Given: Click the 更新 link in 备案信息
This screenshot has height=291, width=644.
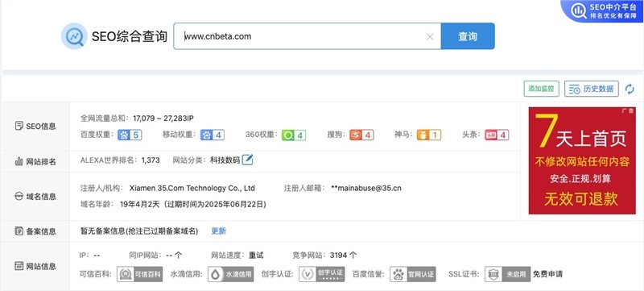Looking at the screenshot, I should tap(218, 231).
